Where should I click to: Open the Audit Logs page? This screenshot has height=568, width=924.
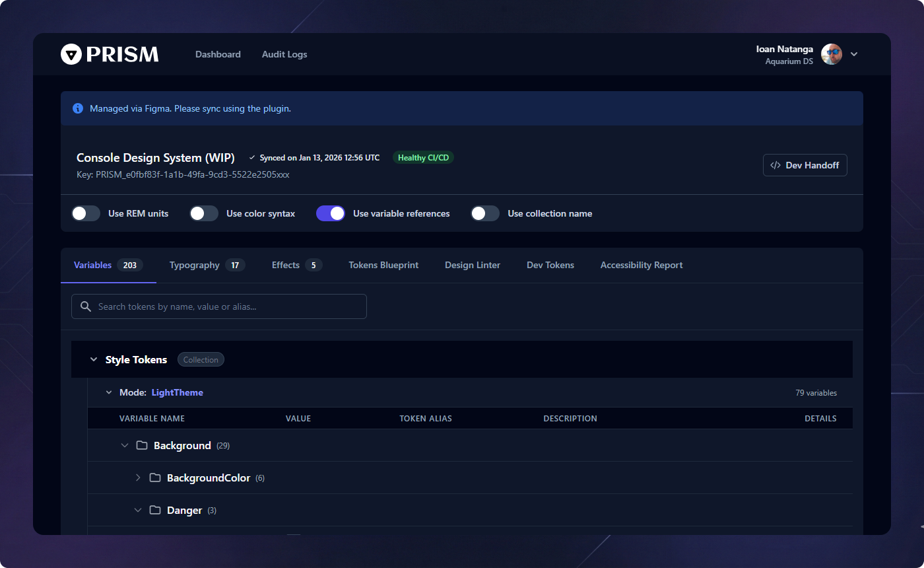284,54
